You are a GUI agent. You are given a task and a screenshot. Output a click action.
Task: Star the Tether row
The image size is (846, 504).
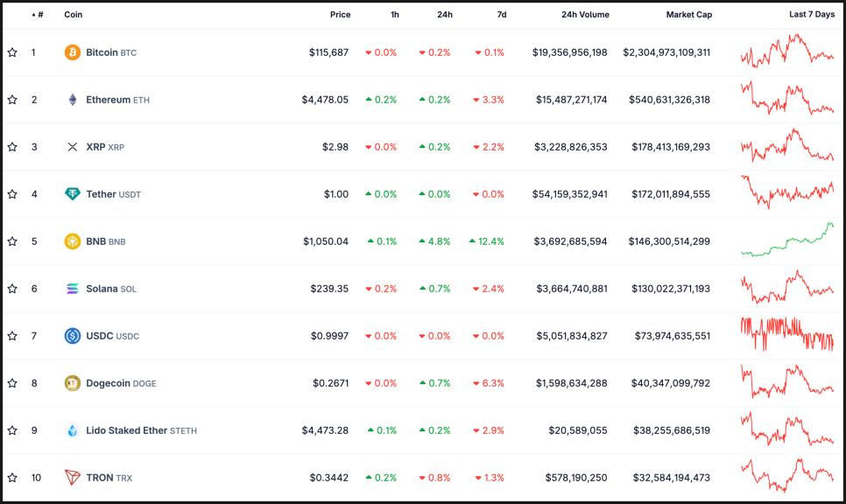[12, 194]
